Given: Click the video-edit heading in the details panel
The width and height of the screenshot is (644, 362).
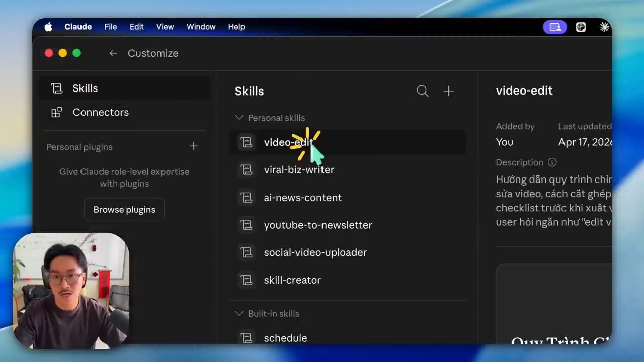Looking at the screenshot, I should coord(524,90).
